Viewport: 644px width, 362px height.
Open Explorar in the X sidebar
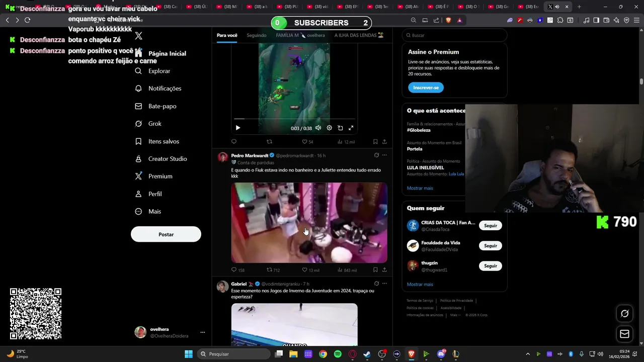pyautogui.click(x=153, y=71)
